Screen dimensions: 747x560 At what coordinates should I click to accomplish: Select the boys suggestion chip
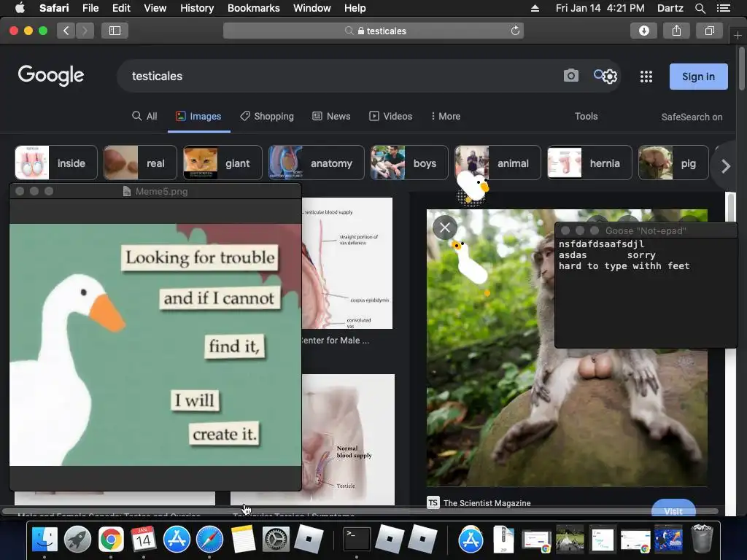click(409, 163)
